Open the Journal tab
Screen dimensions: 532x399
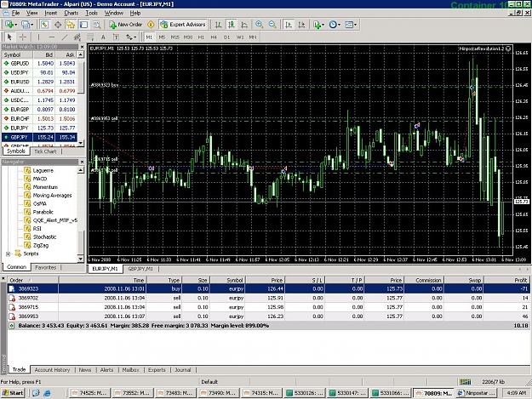pos(182,370)
